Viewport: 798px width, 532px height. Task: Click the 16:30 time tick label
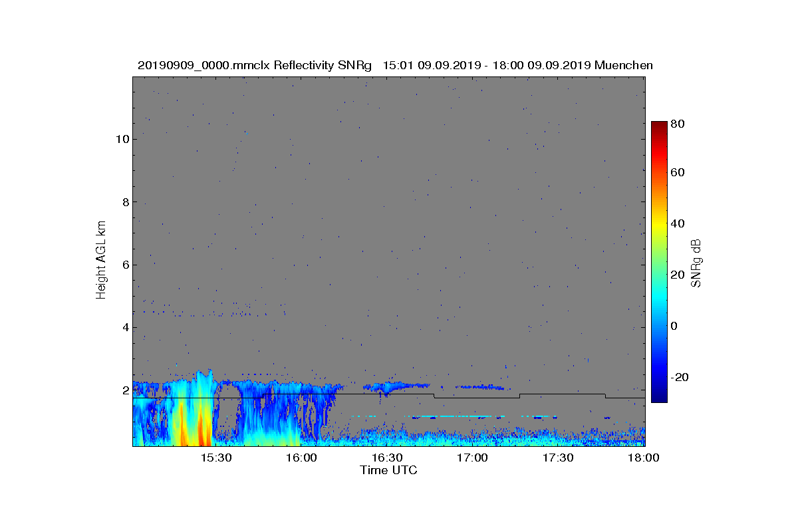387,458
